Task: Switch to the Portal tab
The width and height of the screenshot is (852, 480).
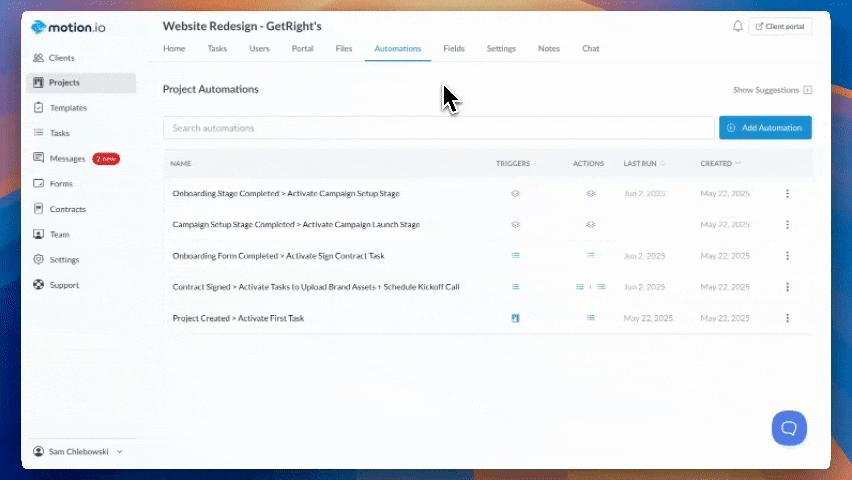Action: coord(302,48)
